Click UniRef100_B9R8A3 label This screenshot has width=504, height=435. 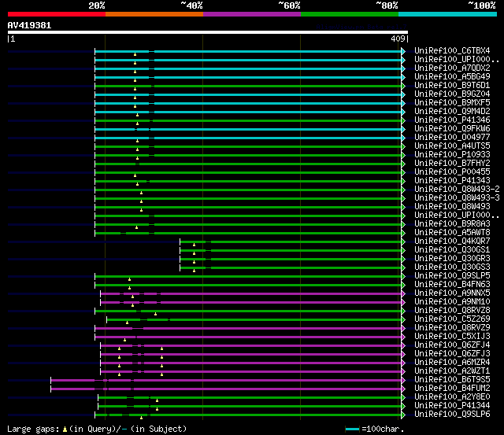pos(452,223)
